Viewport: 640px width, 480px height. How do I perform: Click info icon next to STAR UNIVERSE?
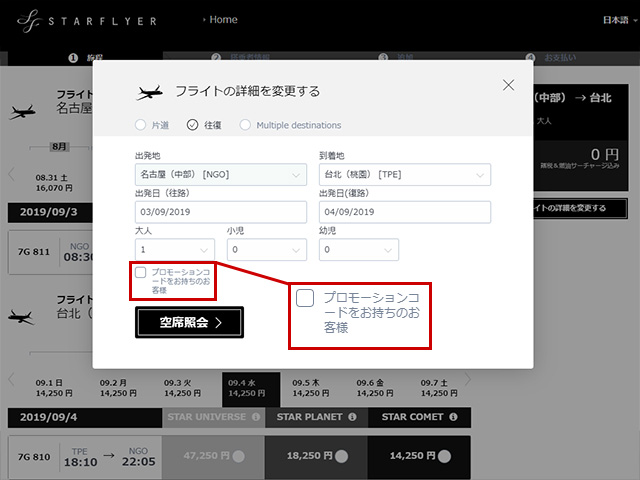tap(256, 417)
